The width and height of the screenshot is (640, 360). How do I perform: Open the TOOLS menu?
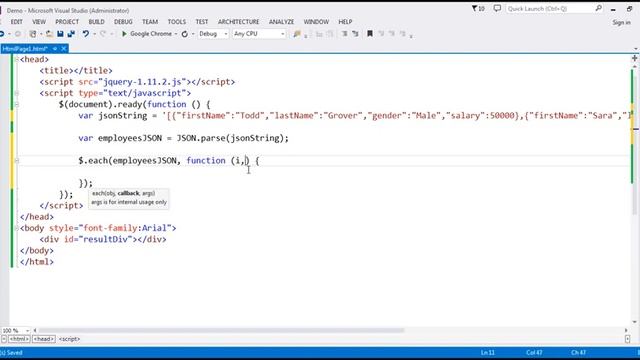[176, 22]
